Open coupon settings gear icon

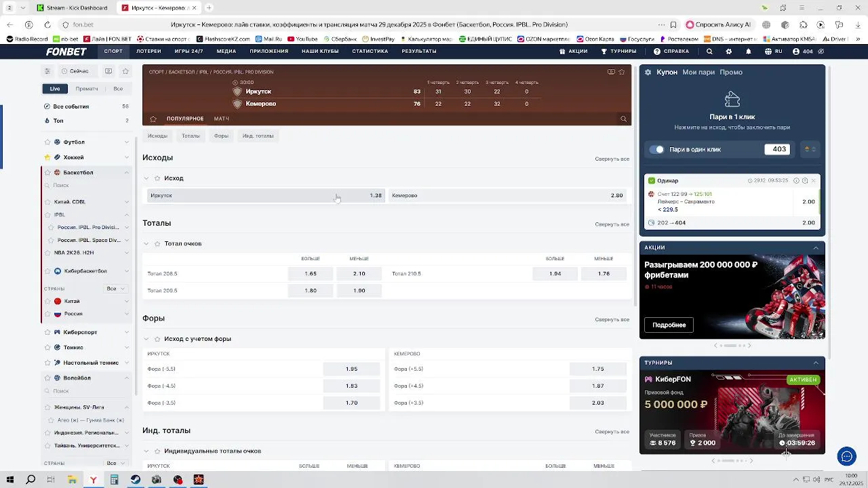648,72
